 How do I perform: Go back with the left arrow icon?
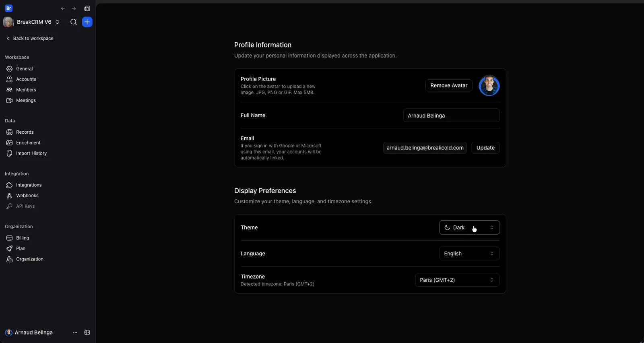63,8
